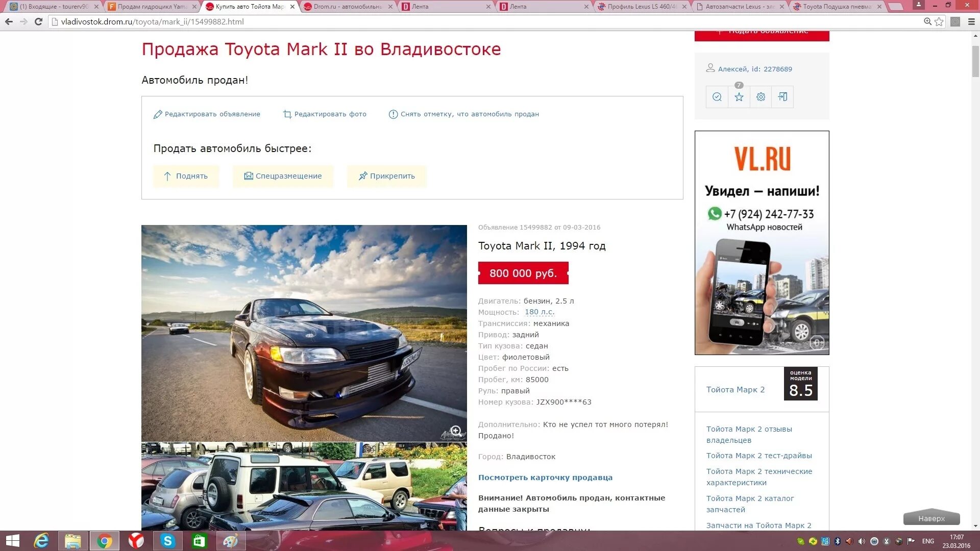Click the 800 000 руб. price tag
The image size is (980, 551).
coord(523,273)
